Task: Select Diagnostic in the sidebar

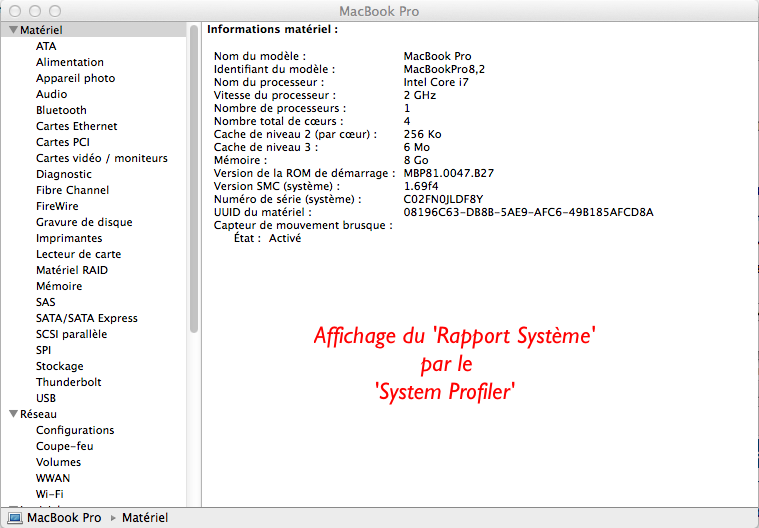Action: click(63, 174)
